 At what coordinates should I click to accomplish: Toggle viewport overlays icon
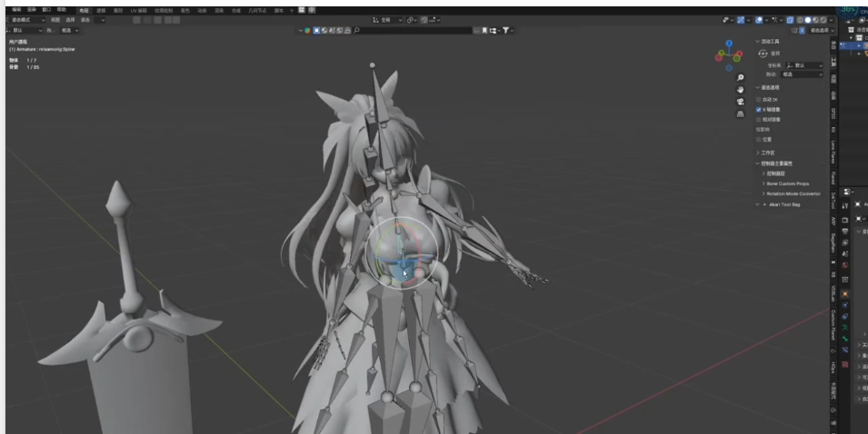pos(759,20)
